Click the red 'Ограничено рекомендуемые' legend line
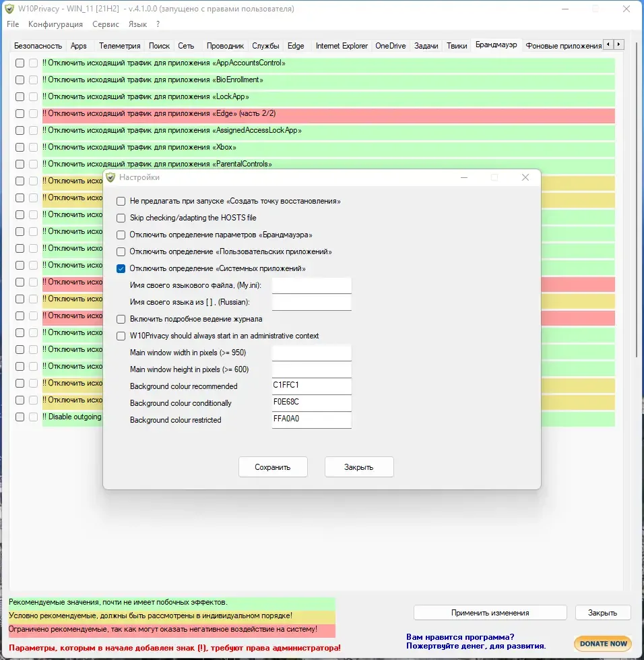Viewport: 644px width, 660px height. click(172, 629)
